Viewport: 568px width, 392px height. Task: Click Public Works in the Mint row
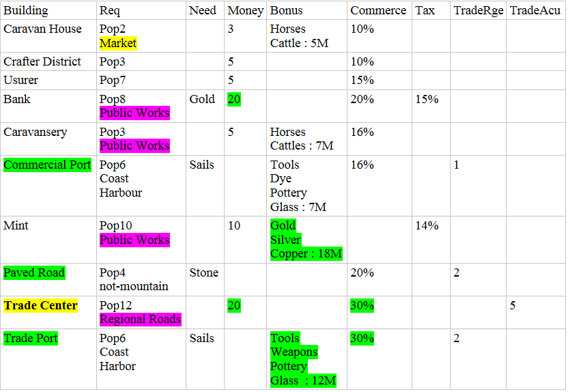pos(134,240)
